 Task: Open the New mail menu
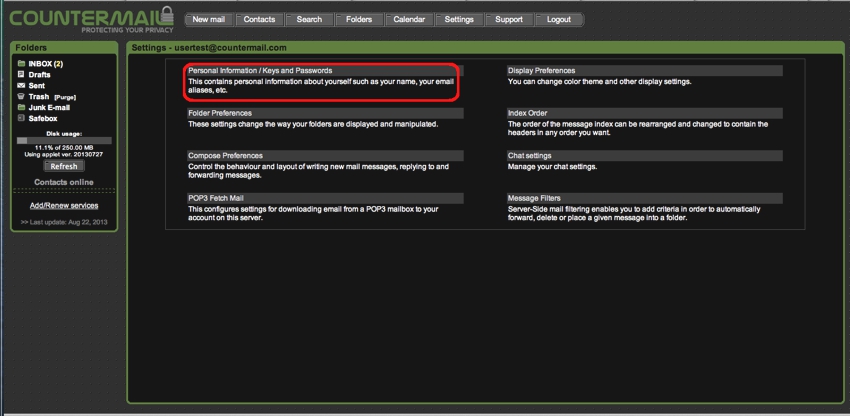[209, 20]
